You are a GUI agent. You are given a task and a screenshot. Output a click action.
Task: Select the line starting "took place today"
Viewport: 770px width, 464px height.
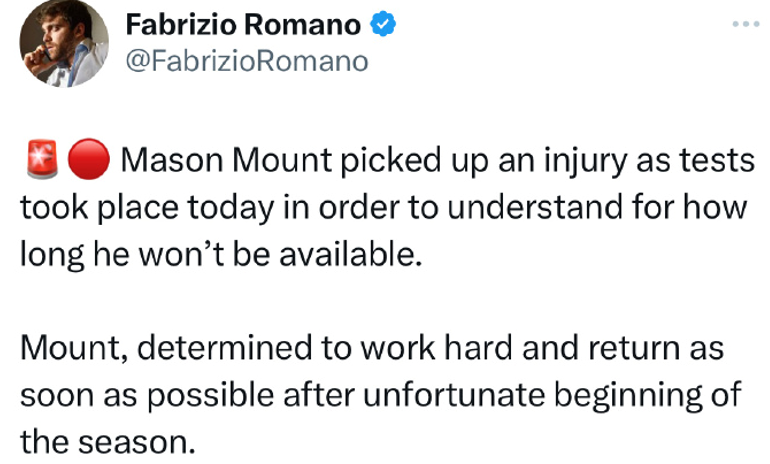point(384,208)
